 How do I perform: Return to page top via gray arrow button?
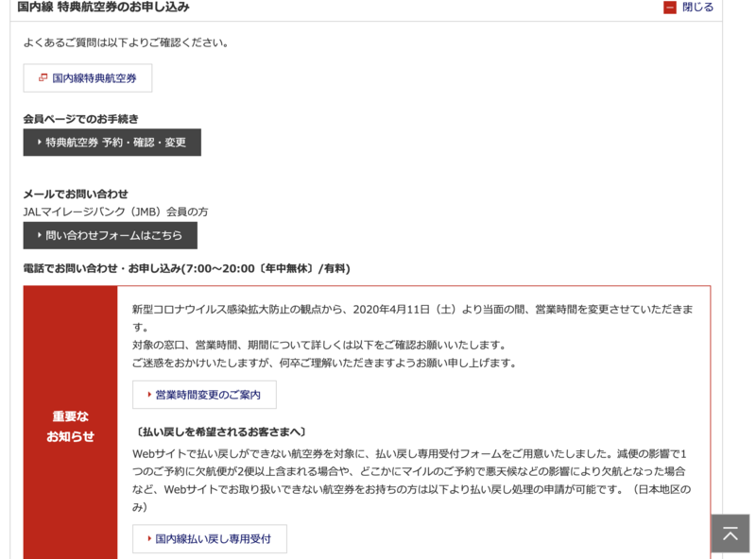click(x=730, y=533)
